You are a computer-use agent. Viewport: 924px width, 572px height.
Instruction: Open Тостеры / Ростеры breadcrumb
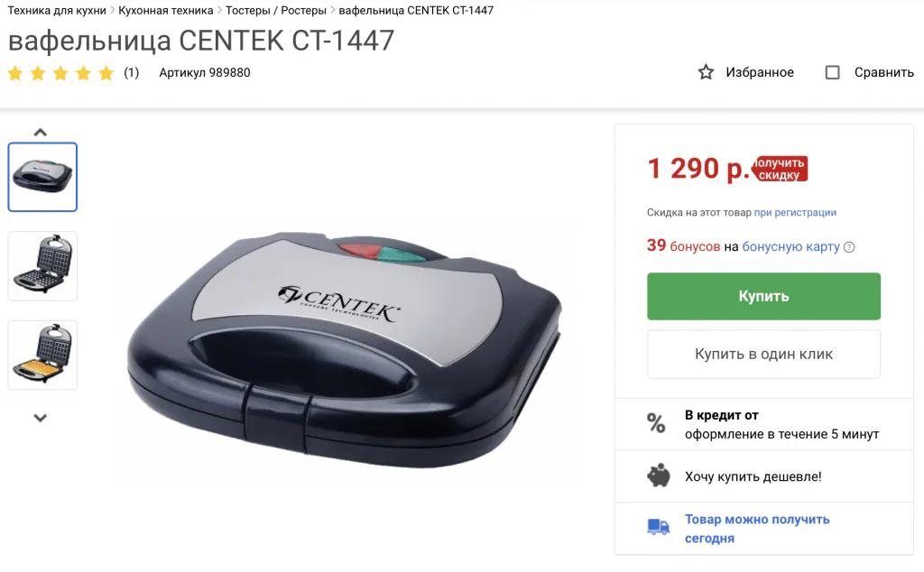click(x=276, y=11)
